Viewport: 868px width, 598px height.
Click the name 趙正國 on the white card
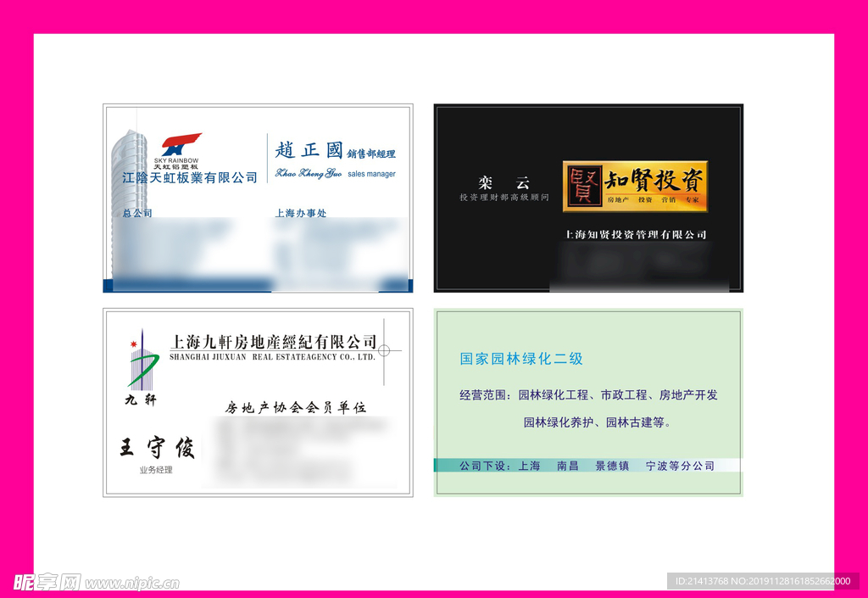pos(309,151)
